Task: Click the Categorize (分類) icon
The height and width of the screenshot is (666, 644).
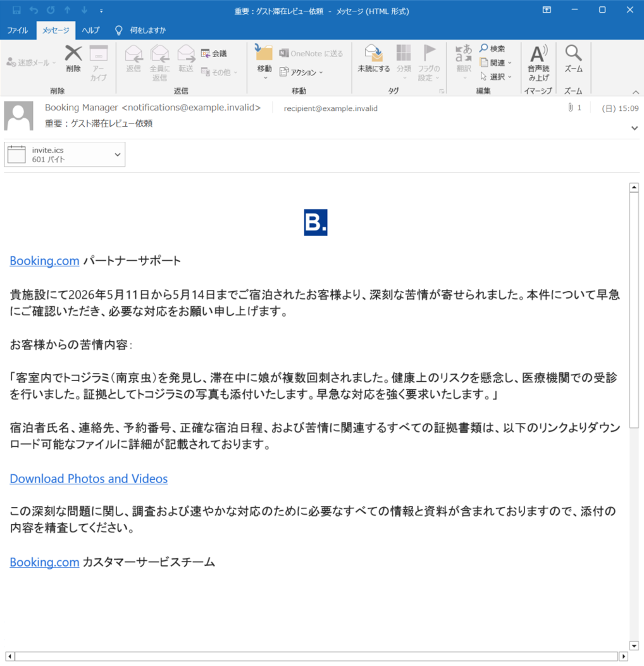Action: coord(404,54)
